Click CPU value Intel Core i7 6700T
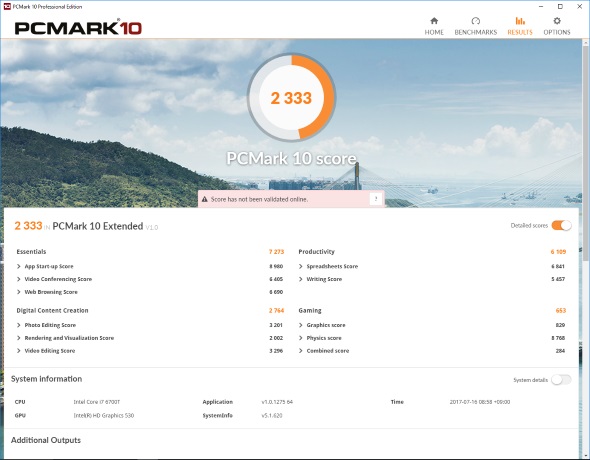 point(97,402)
